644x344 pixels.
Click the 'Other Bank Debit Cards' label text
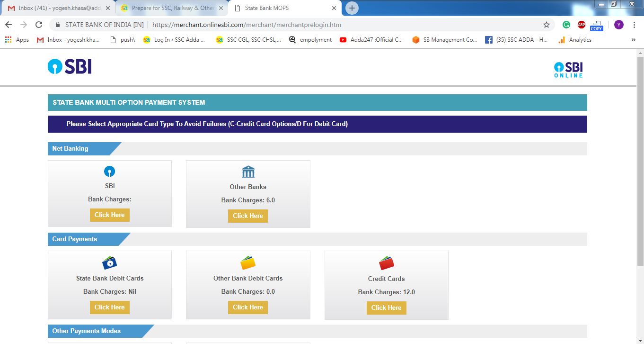point(248,278)
